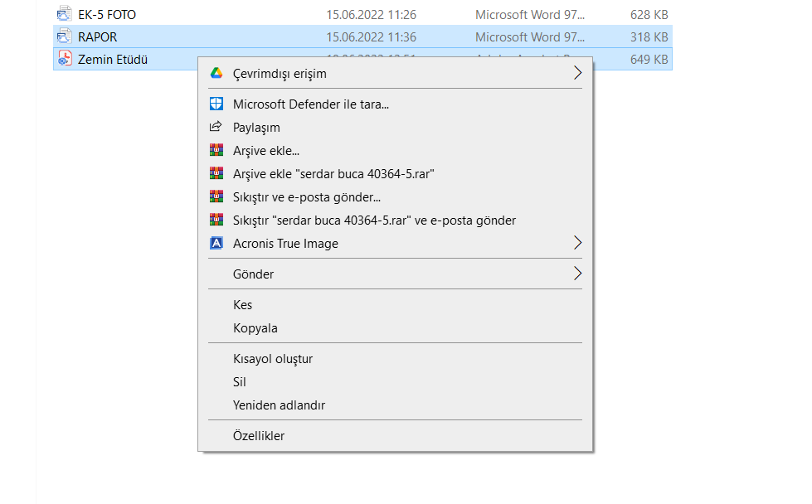Click the Word file icon of RAPOR
The image size is (812, 504).
64,36
